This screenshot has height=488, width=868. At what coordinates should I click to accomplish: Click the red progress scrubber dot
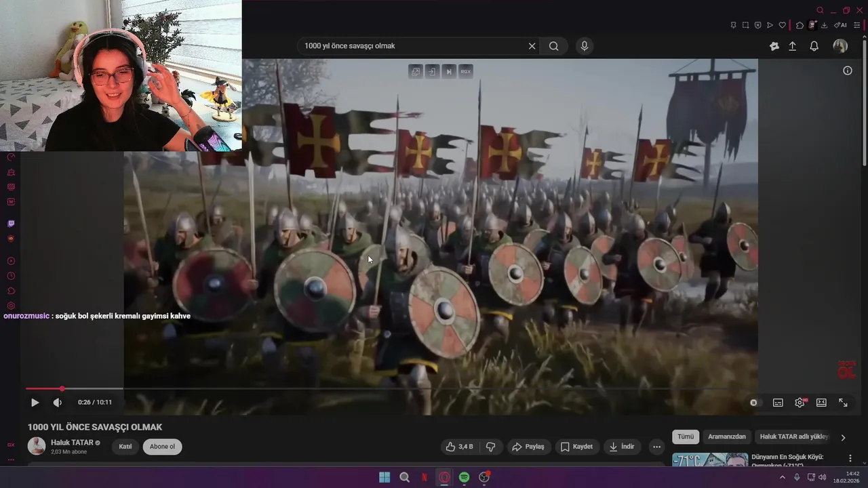[62, 388]
